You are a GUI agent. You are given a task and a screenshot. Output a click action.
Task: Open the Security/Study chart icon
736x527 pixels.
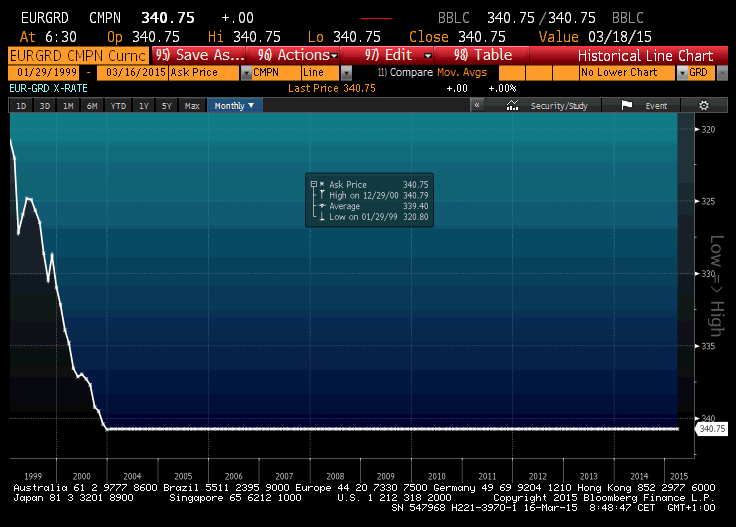pyautogui.click(x=513, y=106)
